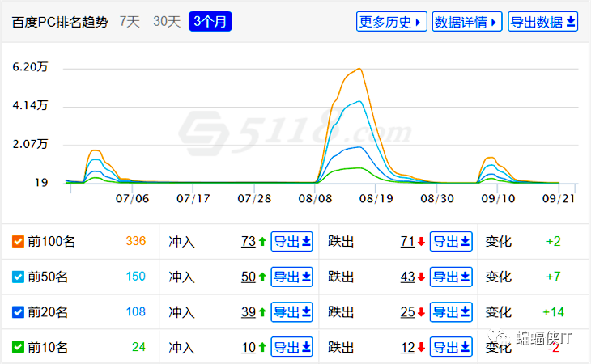Open 跌出 43 link in 前50名 row
The width and height of the screenshot is (591, 364).
click(x=407, y=277)
